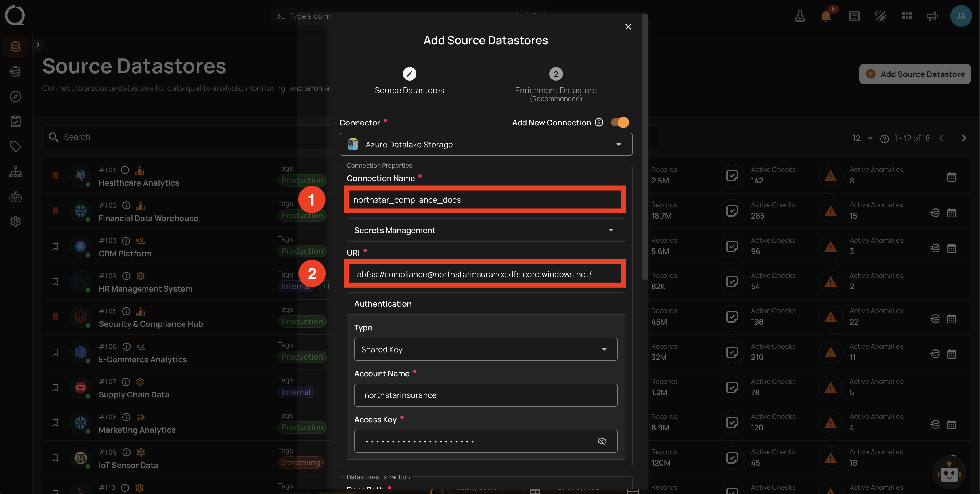Viewport: 980px width, 494px height.
Task: Click anomaly warning icon for CRM Platform
Action: click(830, 247)
